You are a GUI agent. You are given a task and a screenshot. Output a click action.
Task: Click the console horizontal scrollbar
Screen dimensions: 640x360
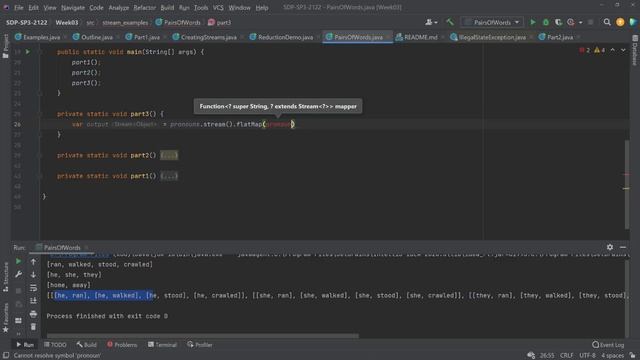pyautogui.click(x=202, y=336)
